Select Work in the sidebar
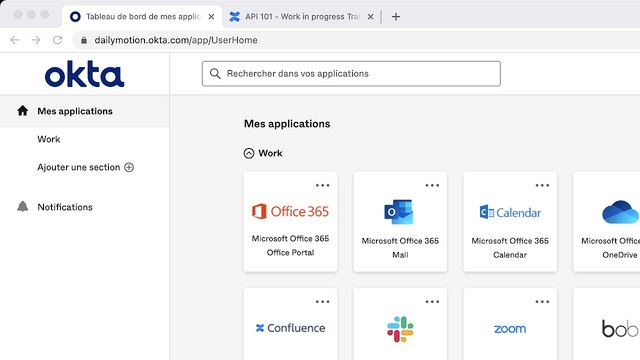Image resolution: width=640 pixels, height=360 pixels. pyautogui.click(x=49, y=139)
